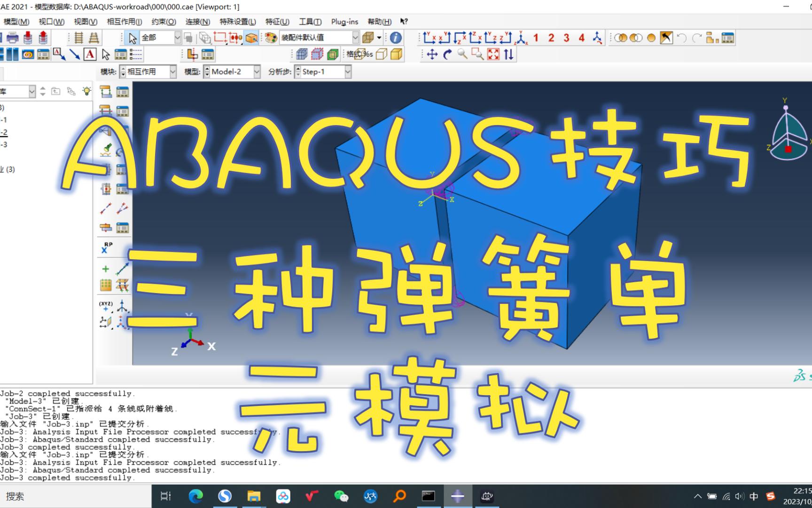812x508 pixels.
Task: Toggle the light bulb icon in model tree
Action: (x=86, y=91)
